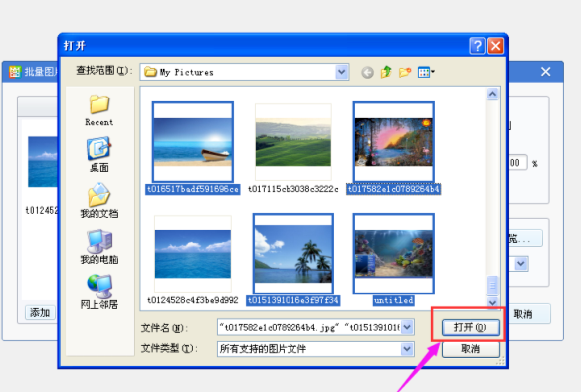The width and height of the screenshot is (581, 392).
Task: Expand the 文件名 dropdown arrow
Action: point(407,327)
